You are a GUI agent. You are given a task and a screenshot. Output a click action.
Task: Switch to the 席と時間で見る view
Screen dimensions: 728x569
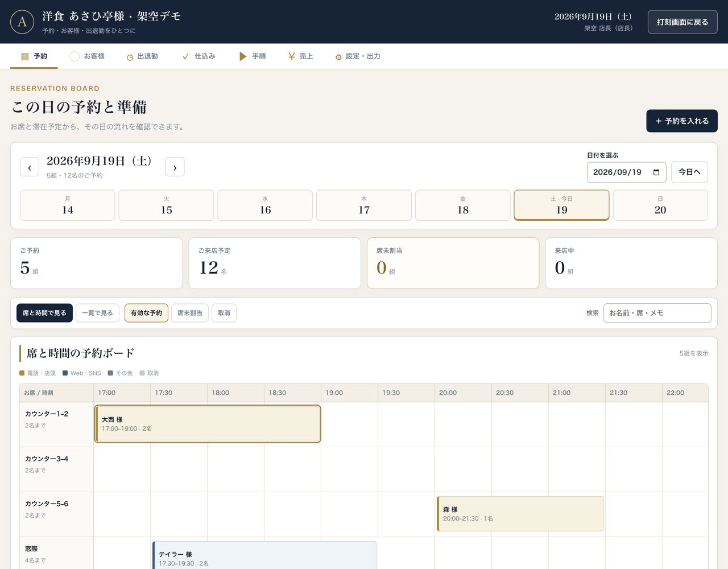coord(44,313)
